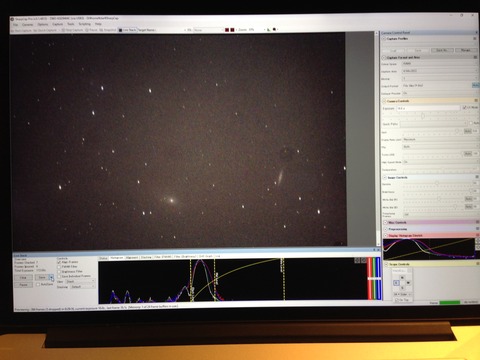
Task: Click the pin icon on Camera Controls
Action: click(476, 101)
